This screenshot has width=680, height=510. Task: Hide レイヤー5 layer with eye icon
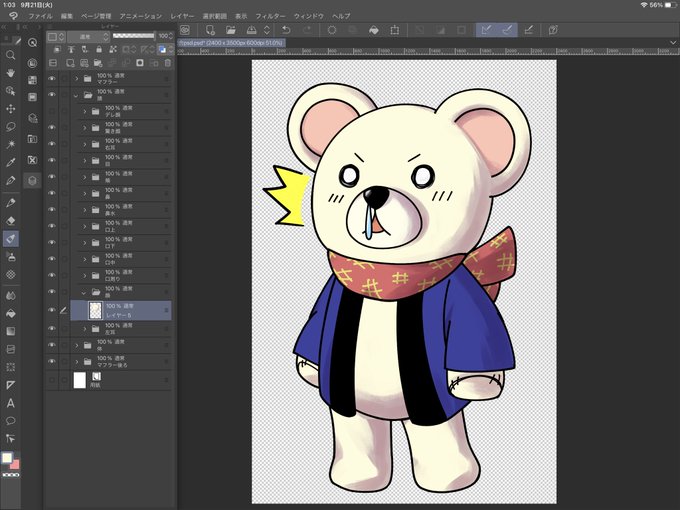coord(52,310)
